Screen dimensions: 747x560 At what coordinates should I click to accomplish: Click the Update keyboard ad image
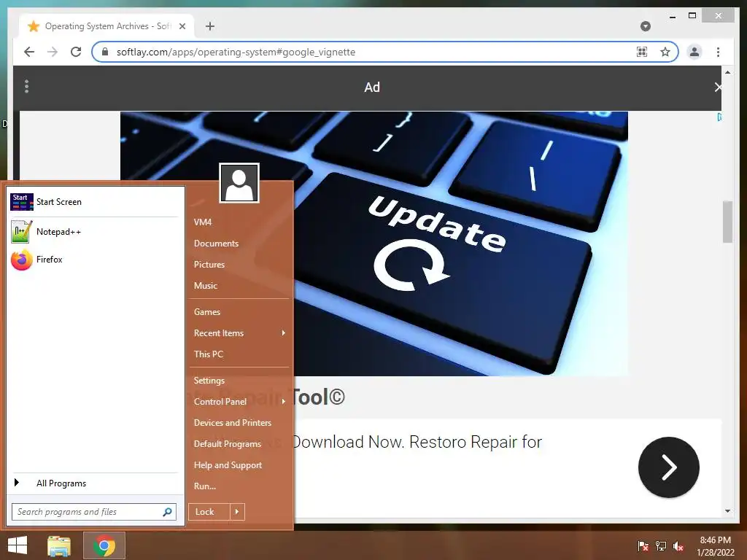point(374,244)
